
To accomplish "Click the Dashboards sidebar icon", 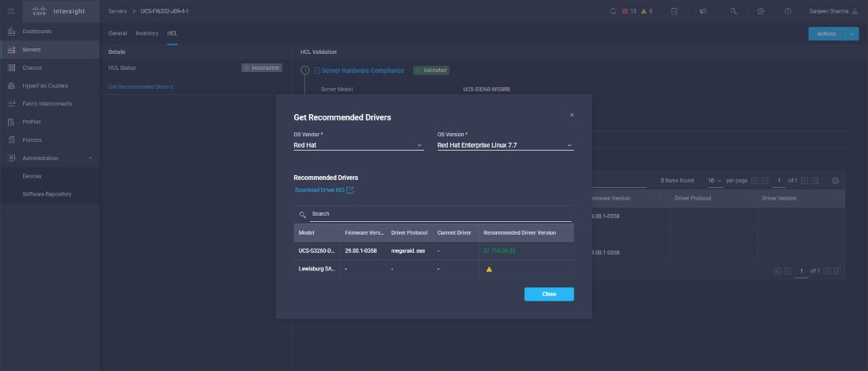I will 11,32.
